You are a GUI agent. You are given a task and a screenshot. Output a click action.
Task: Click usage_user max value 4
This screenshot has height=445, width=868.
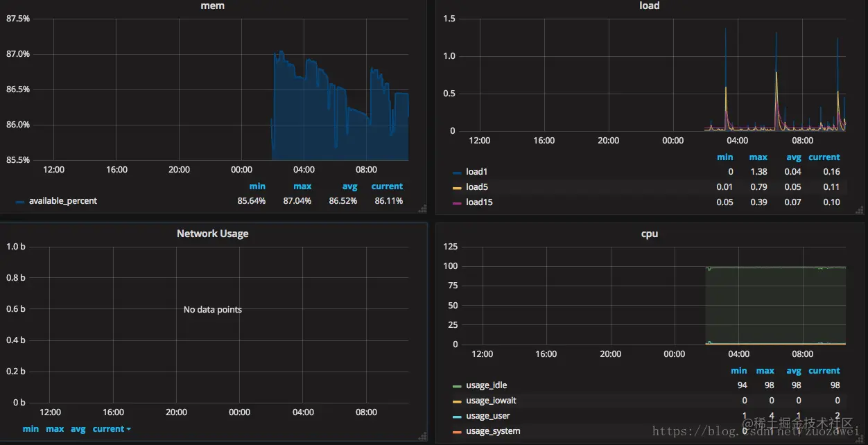[x=771, y=416]
